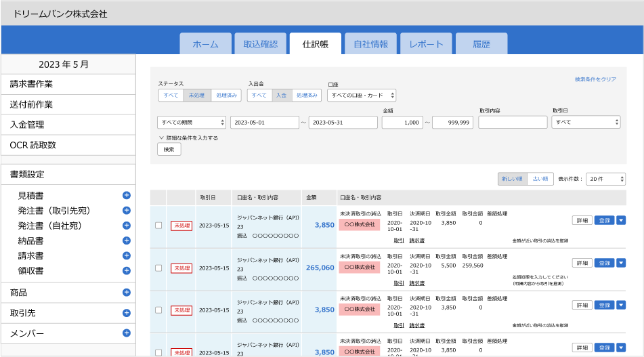Open 取引 link in 265,060 row
The width and height of the screenshot is (644, 357).
click(399, 283)
